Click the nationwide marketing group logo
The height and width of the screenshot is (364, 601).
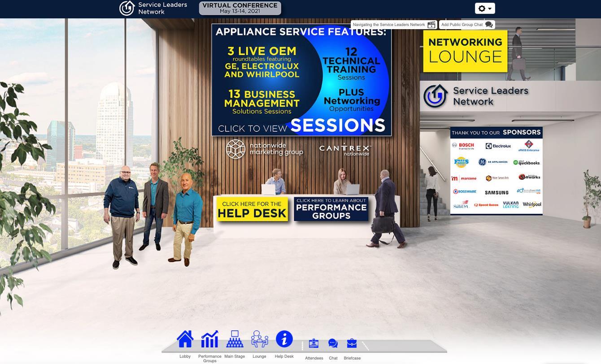pyautogui.click(x=265, y=149)
